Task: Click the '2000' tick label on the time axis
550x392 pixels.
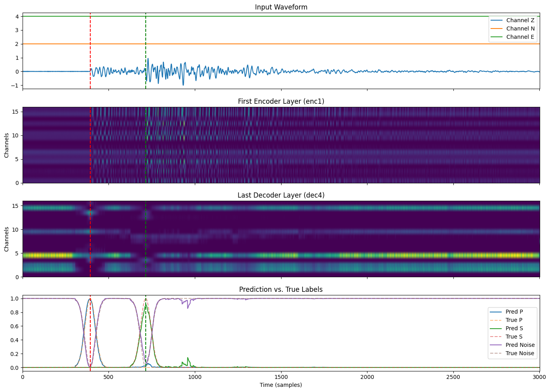Action: [x=367, y=377]
